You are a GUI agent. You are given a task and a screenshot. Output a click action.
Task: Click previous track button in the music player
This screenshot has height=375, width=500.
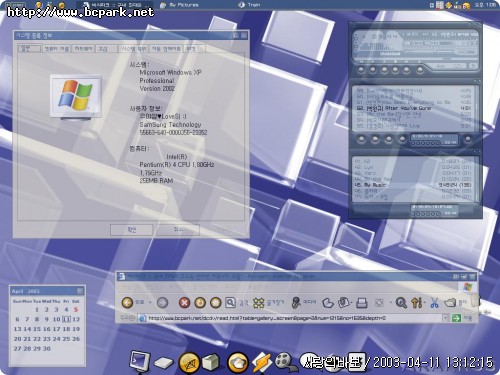(x=361, y=70)
